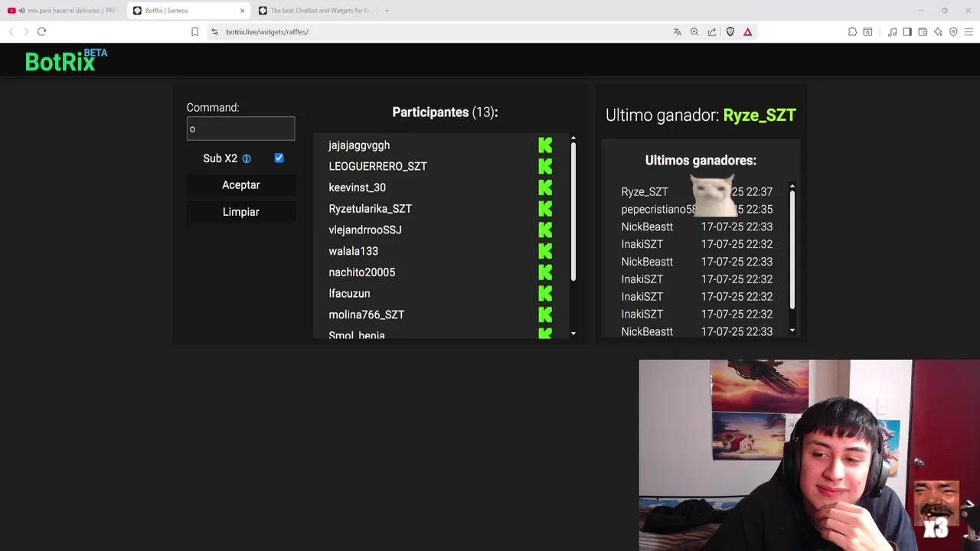The image size is (980, 551).
Task: Open the extensions puzzle icon
Action: point(852,32)
